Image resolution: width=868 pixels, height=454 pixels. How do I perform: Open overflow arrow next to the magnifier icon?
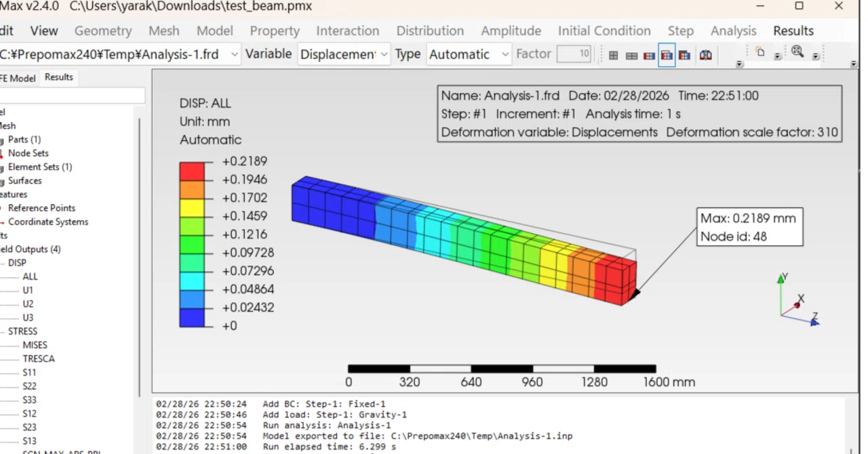point(816,56)
